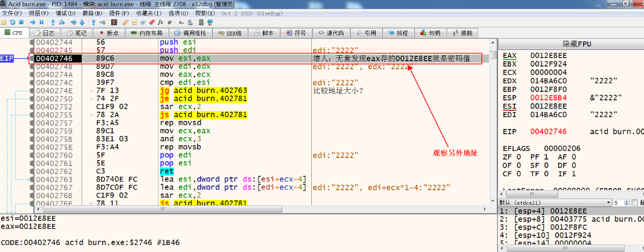The image size is (644, 252).
Task: Click the Check for updates globe icon
Action: (x=210, y=22)
